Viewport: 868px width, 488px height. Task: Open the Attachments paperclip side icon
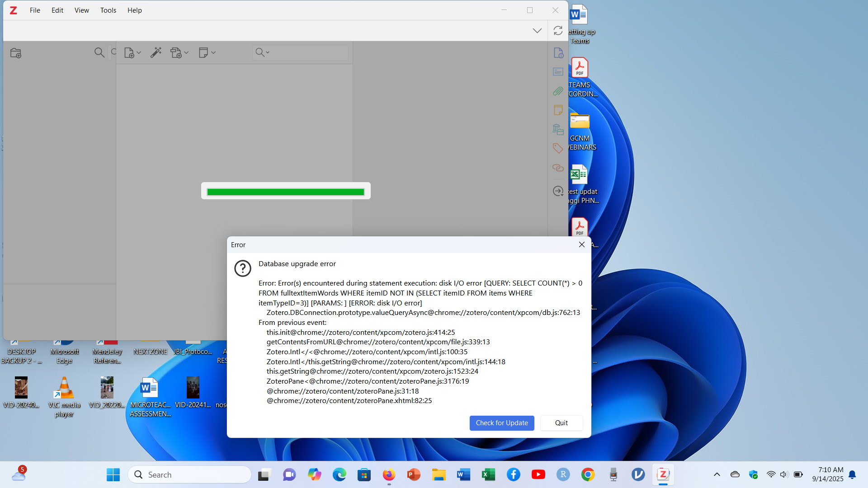(x=558, y=91)
